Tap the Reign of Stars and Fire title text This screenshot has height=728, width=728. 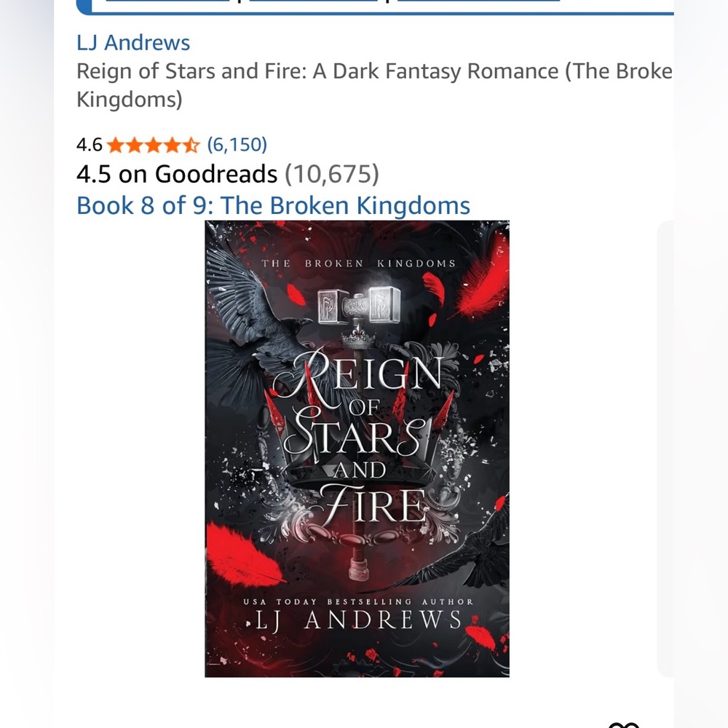(375, 85)
